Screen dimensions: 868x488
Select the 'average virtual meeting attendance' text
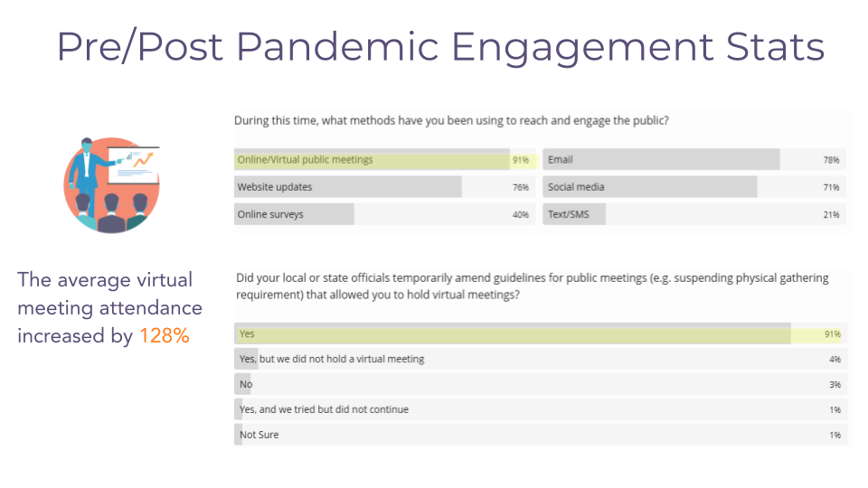pyautogui.click(x=109, y=295)
